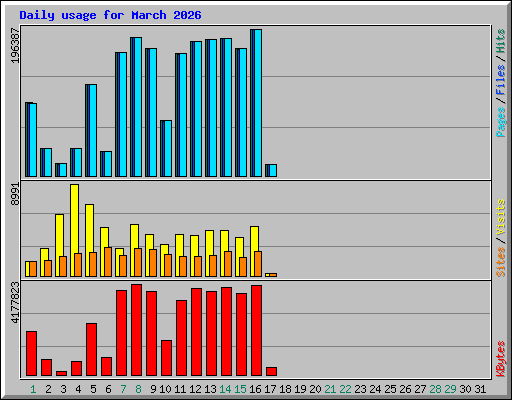The height and width of the screenshot is (400, 512).
Task: Select the red KBytes bar for day 8
Action: 137,330
